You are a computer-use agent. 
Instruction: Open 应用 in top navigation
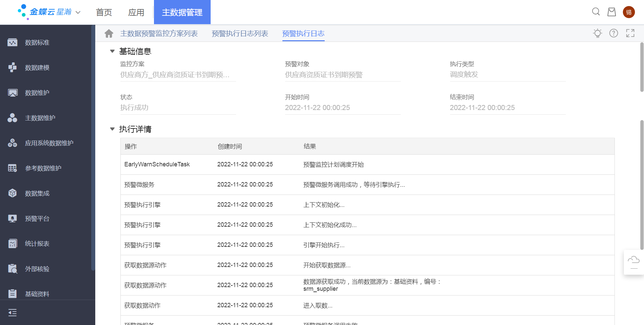(x=136, y=12)
